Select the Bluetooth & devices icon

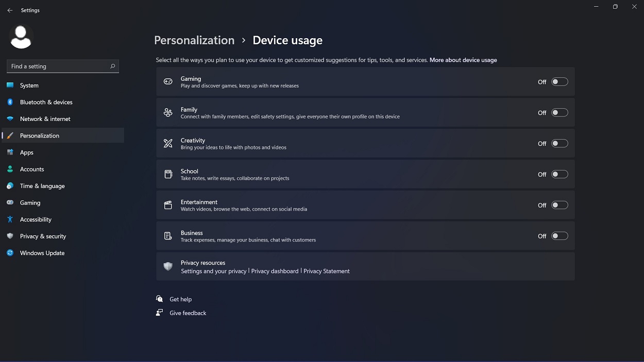[11, 102]
